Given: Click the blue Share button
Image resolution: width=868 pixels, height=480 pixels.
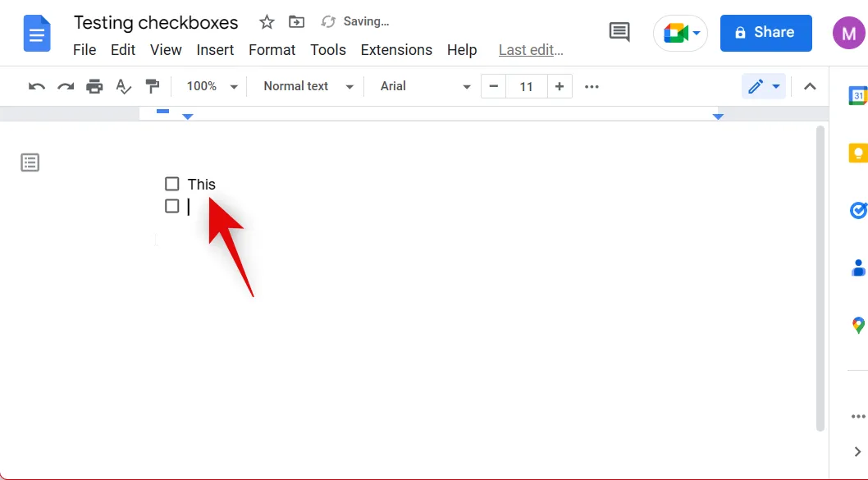Looking at the screenshot, I should (766, 33).
